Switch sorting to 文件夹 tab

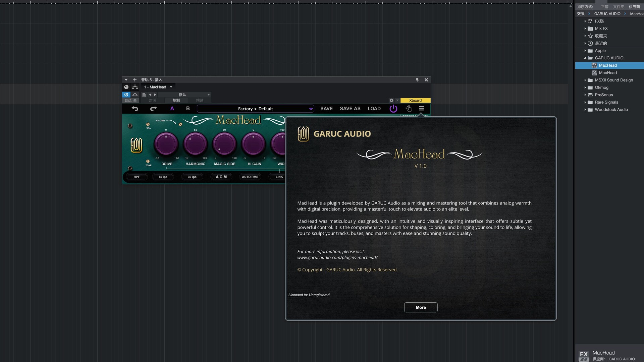pos(618,7)
